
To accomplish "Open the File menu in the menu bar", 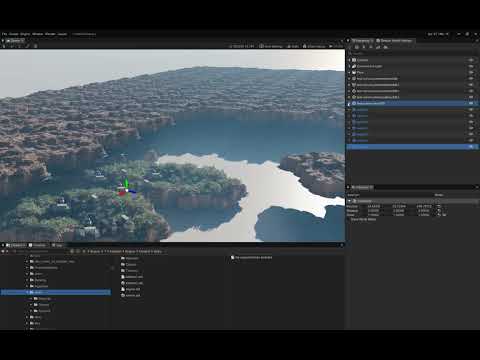I will [4, 34].
